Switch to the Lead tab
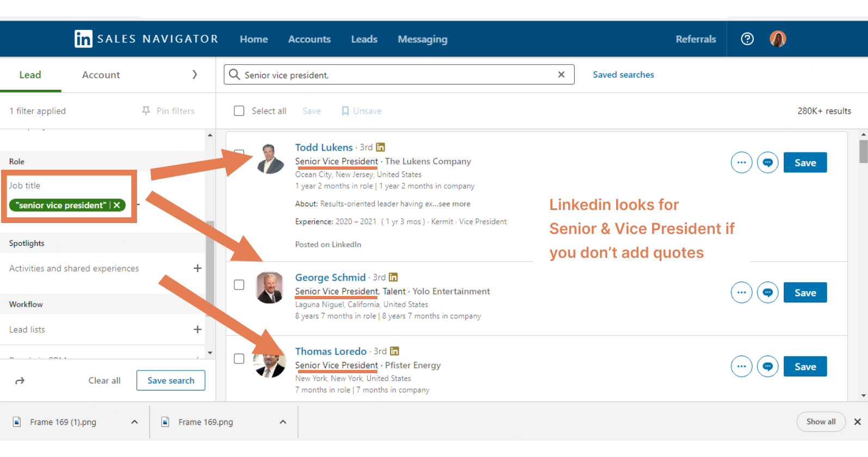 30,75
